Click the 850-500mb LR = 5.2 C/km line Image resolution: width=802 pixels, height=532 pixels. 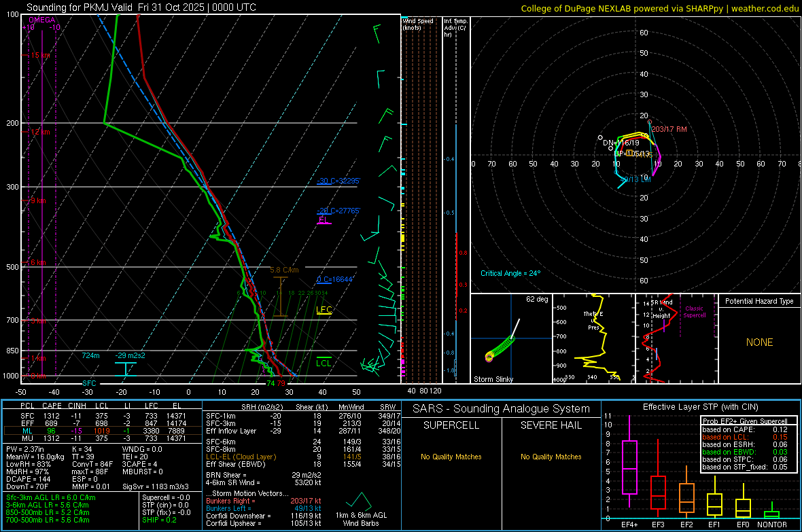tap(48, 512)
